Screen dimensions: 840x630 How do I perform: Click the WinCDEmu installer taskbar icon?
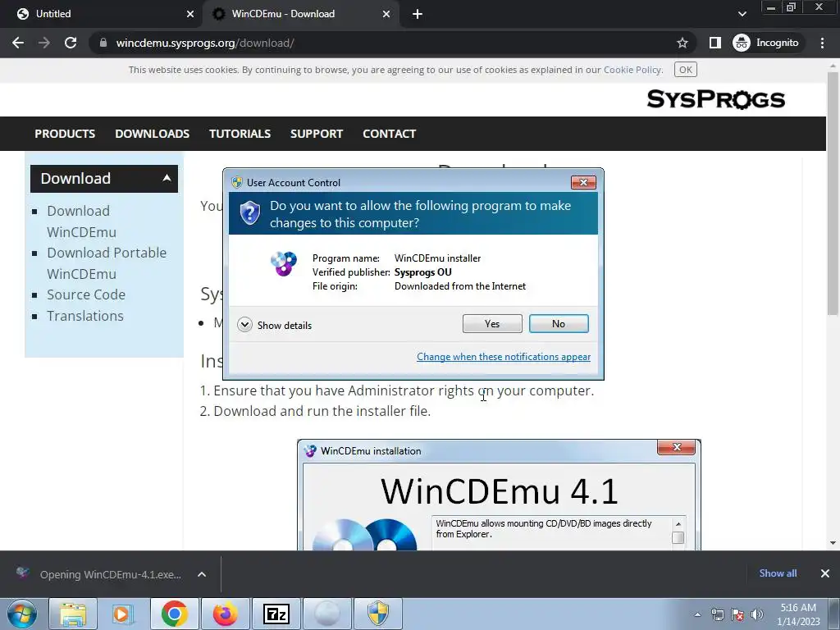326,614
